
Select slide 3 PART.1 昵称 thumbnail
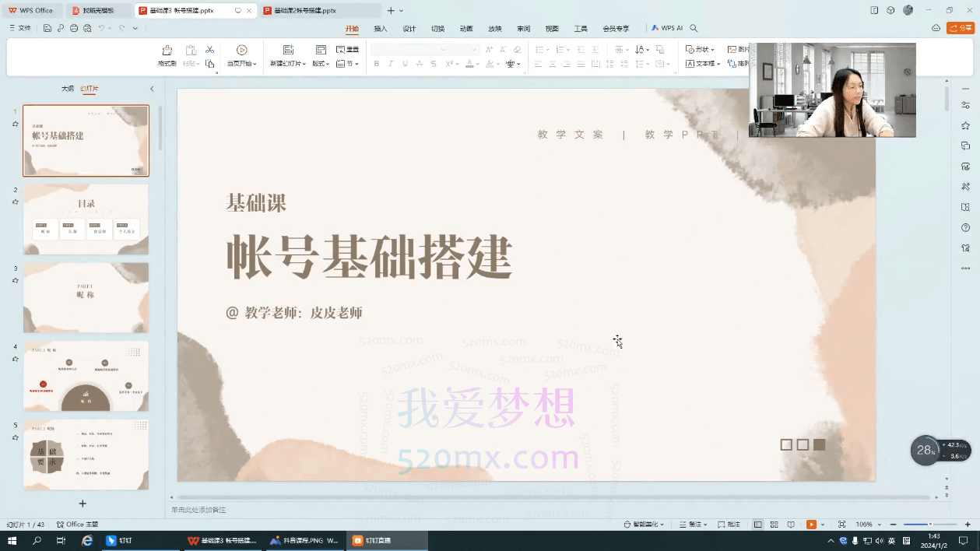tap(86, 298)
